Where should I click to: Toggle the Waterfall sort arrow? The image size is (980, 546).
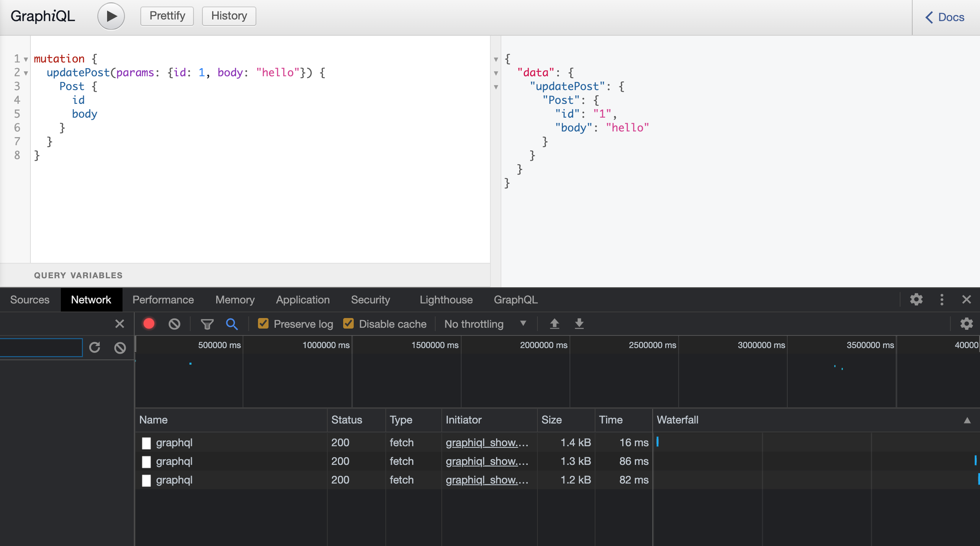967,420
